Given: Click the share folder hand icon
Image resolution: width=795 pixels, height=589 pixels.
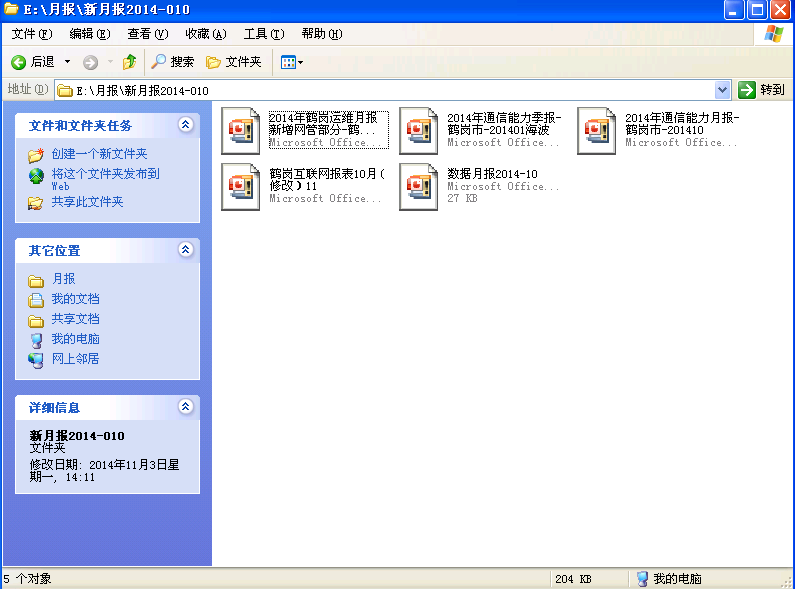Looking at the screenshot, I should point(35,203).
